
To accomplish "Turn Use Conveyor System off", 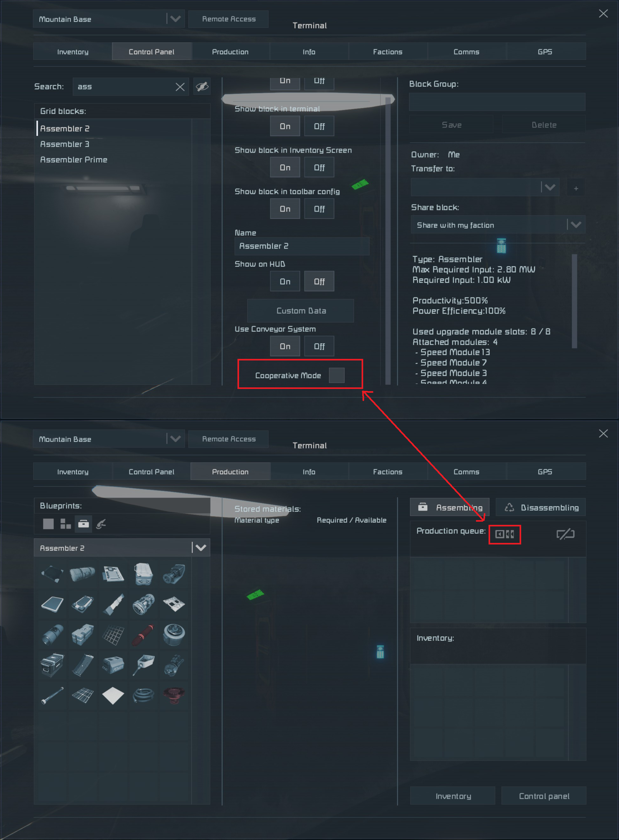I will 319,346.
